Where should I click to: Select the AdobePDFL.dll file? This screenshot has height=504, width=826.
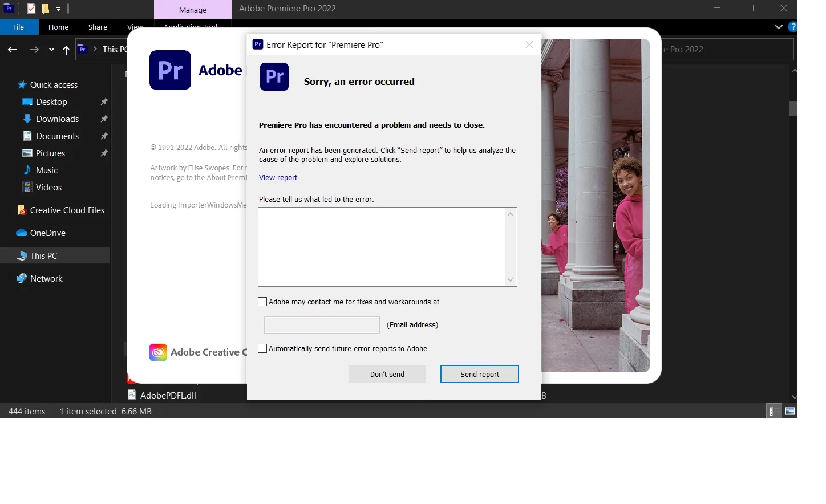click(x=168, y=395)
